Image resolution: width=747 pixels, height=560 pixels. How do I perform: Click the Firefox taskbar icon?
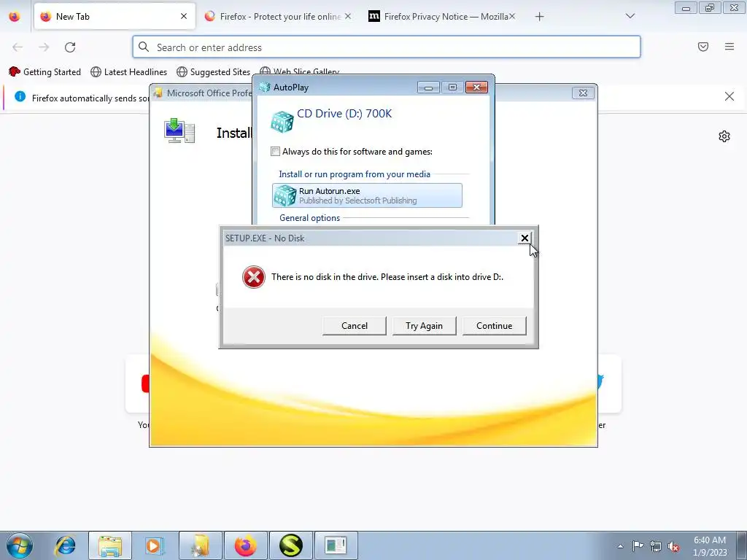[x=245, y=545]
